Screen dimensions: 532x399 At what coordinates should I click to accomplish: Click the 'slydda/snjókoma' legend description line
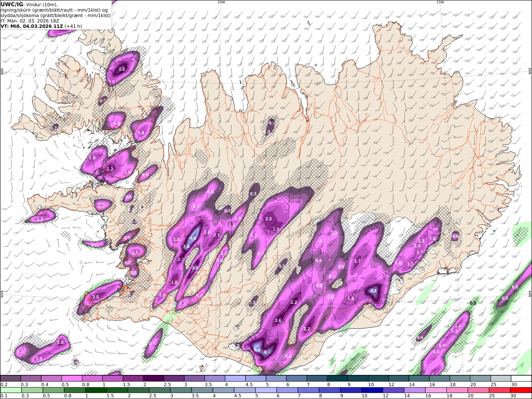(55, 15)
